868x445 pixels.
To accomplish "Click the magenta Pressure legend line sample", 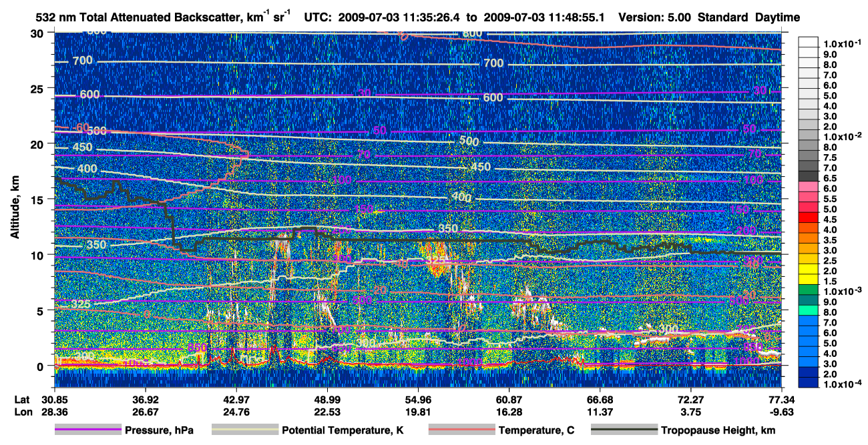I will (x=88, y=430).
